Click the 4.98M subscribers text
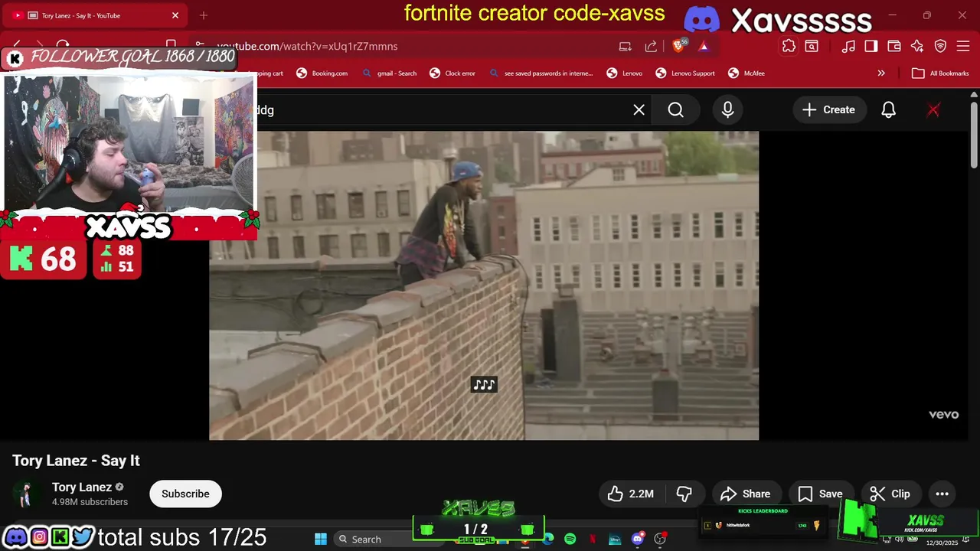 tap(90, 502)
